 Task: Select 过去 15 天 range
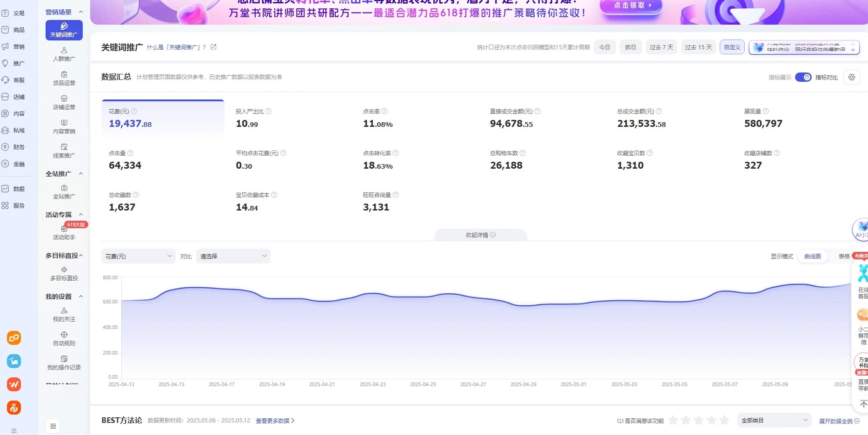tap(698, 47)
